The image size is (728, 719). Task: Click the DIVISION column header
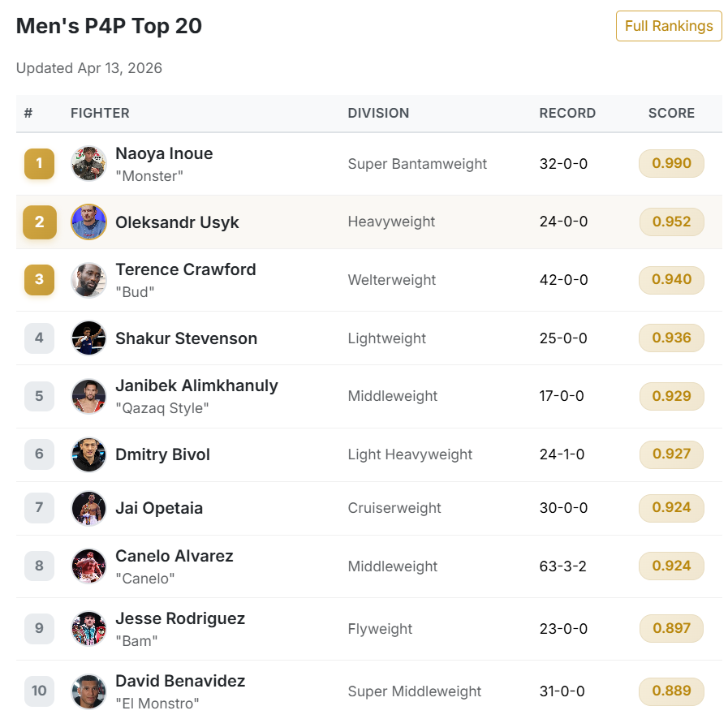pyautogui.click(x=378, y=114)
